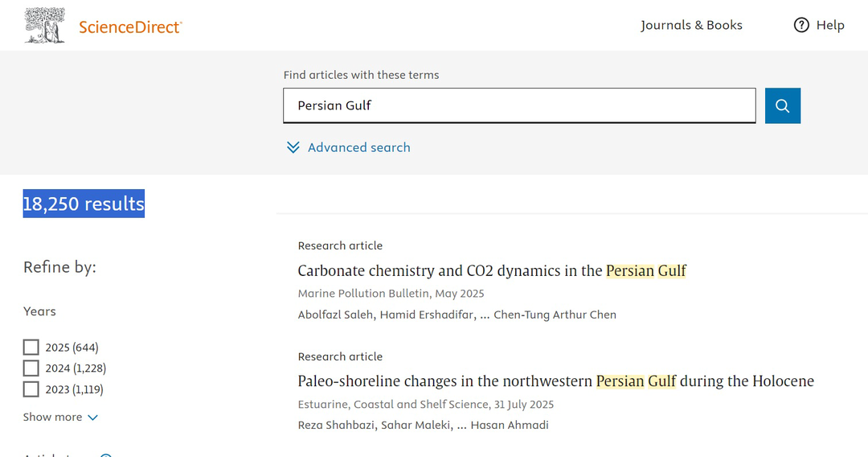Image resolution: width=868 pixels, height=457 pixels.
Task: Check the 2024 year filter
Action: 31,368
